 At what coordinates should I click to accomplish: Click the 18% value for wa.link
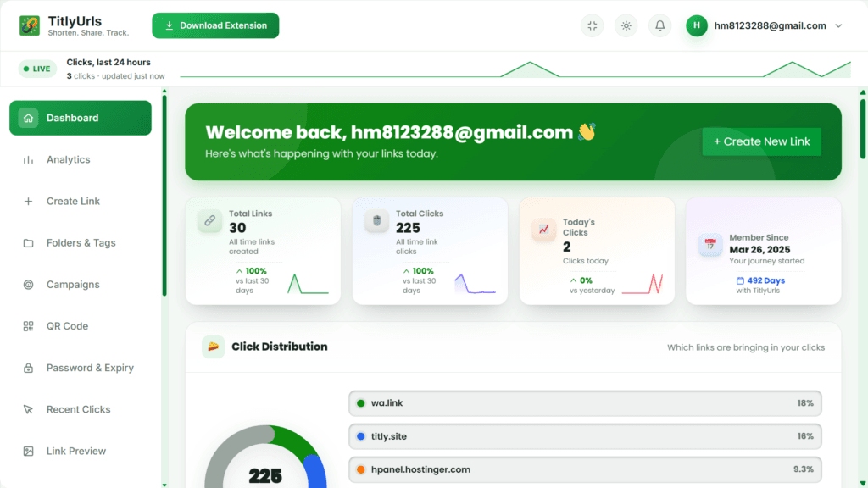click(805, 403)
